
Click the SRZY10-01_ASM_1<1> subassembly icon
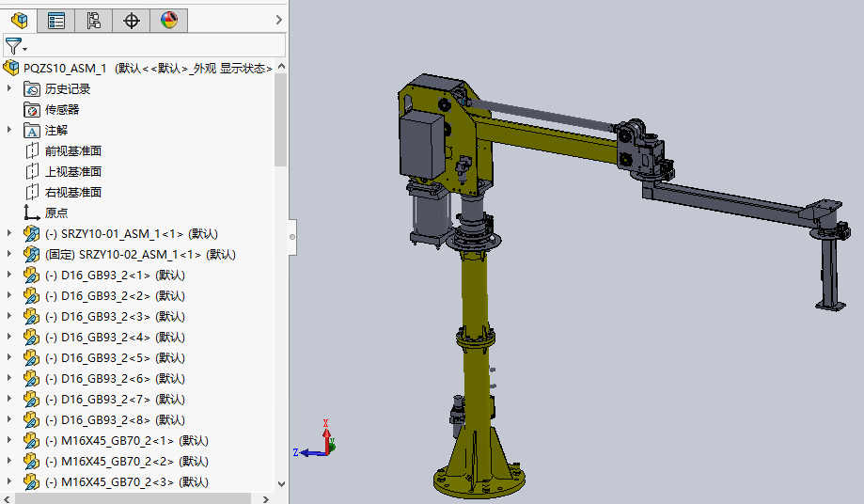32,233
